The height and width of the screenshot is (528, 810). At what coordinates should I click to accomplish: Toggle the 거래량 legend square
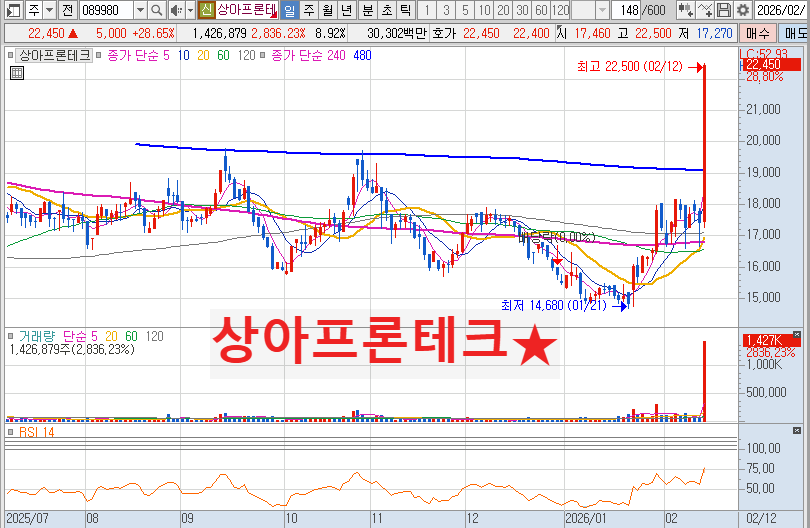[11, 336]
